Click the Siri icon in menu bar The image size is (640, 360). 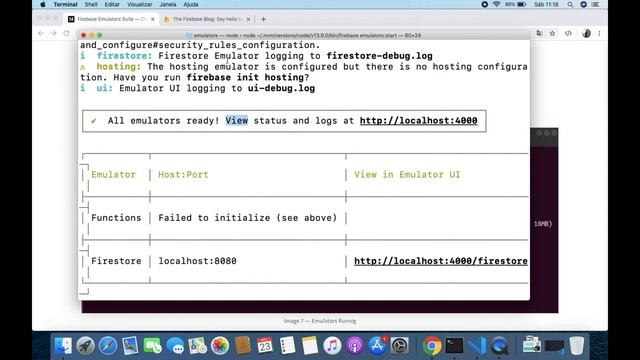tap(584, 4)
